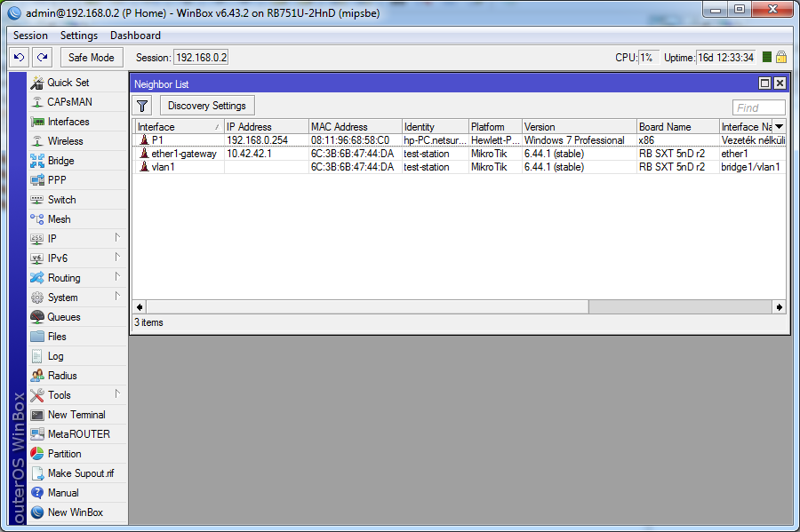Toggle Safe Mode
Viewport: 800px width, 532px height.
coord(92,57)
